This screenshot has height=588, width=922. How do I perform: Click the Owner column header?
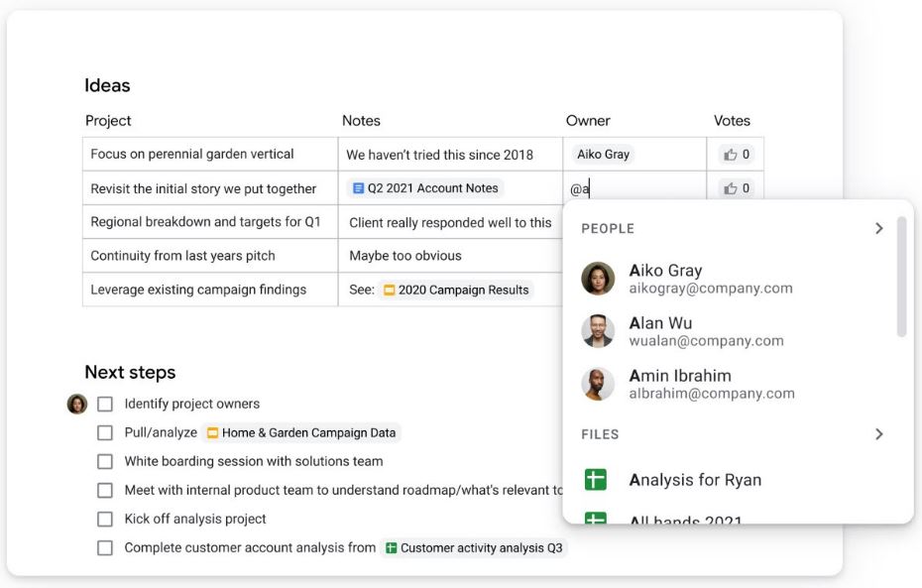(588, 121)
